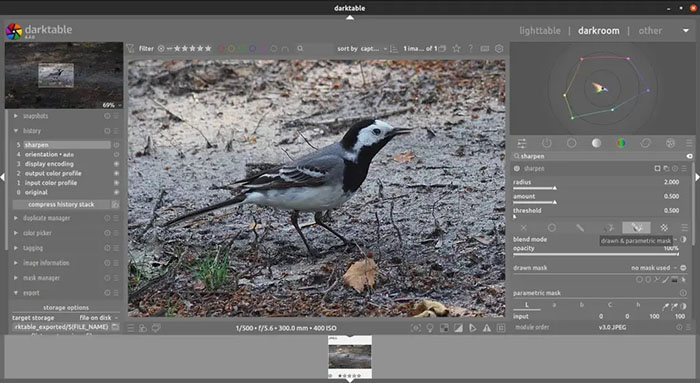Toggle clipping indication icon
The height and width of the screenshot is (383, 700).
(458, 328)
